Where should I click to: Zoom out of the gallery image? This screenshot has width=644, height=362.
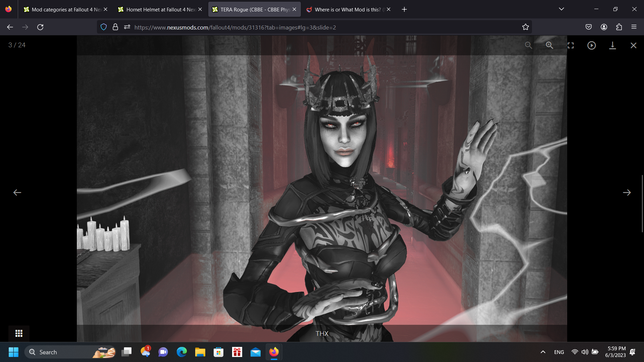pos(528,45)
